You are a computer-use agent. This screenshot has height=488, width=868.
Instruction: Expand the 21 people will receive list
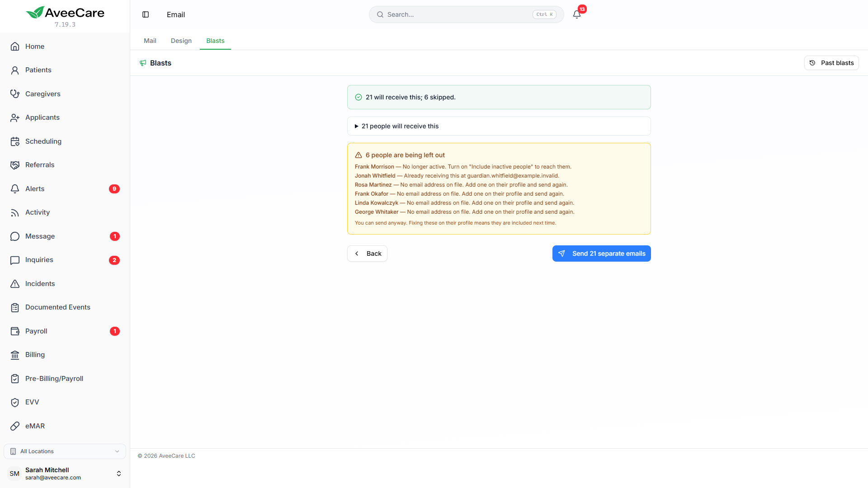[x=499, y=126]
